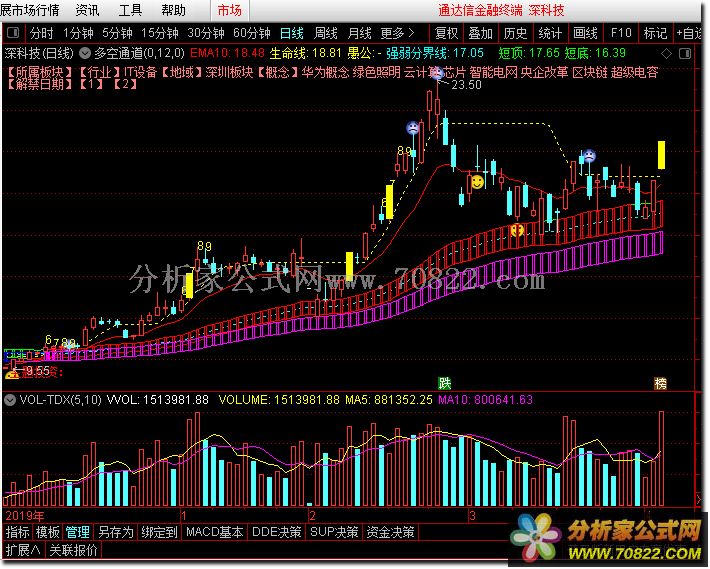Click the green 跌 marker above volume panel
This screenshot has width=710, height=569.
click(443, 383)
